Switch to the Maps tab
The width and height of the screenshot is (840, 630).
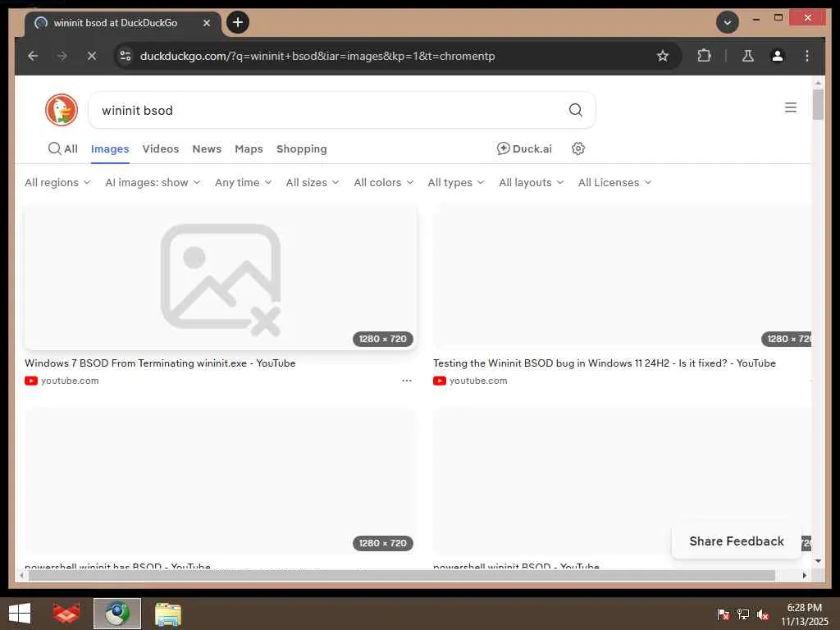(x=249, y=149)
